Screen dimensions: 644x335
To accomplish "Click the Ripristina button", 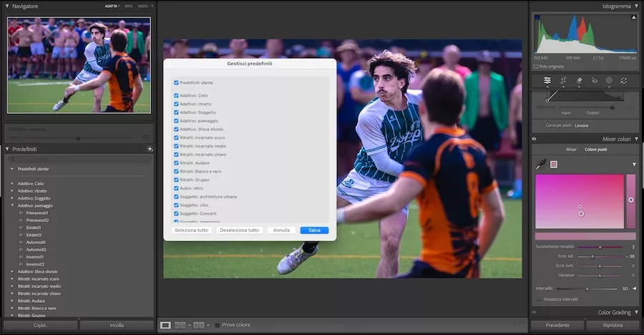I will pos(613,325).
